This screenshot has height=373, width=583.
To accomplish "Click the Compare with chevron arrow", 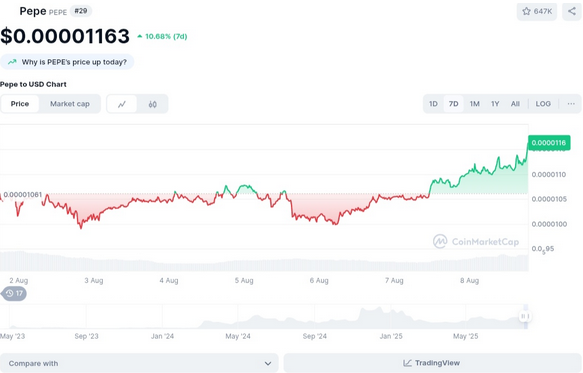I will tap(268, 363).
